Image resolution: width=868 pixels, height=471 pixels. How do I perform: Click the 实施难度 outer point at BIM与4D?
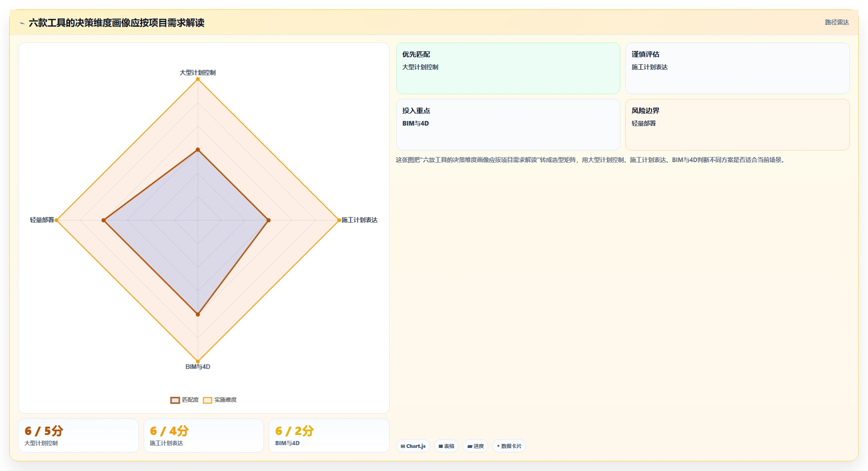(x=198, y=362)
